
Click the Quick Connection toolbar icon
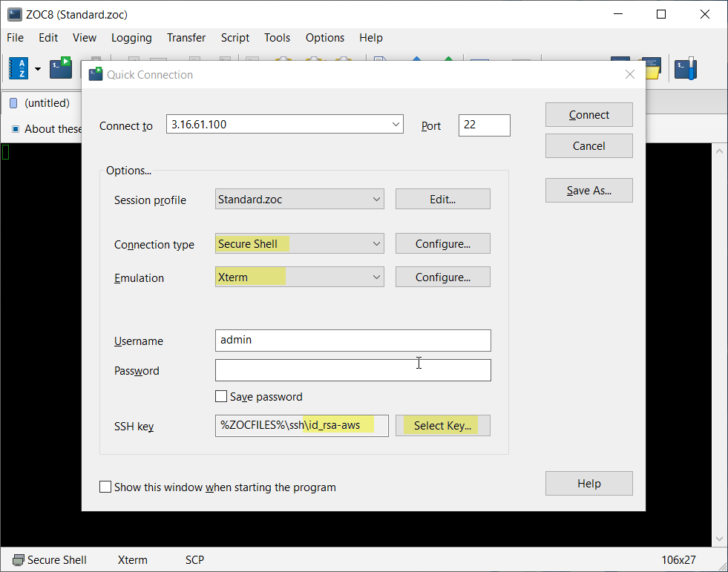tap(61, 68)
